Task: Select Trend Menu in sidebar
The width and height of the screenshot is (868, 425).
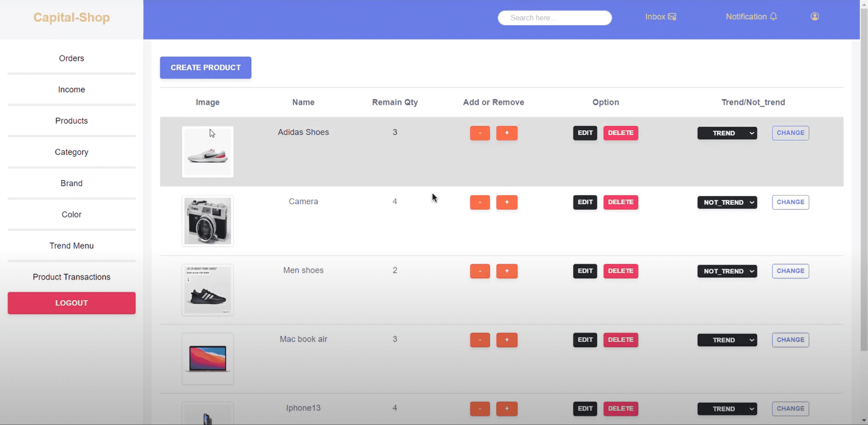Action: click(71, 246)
